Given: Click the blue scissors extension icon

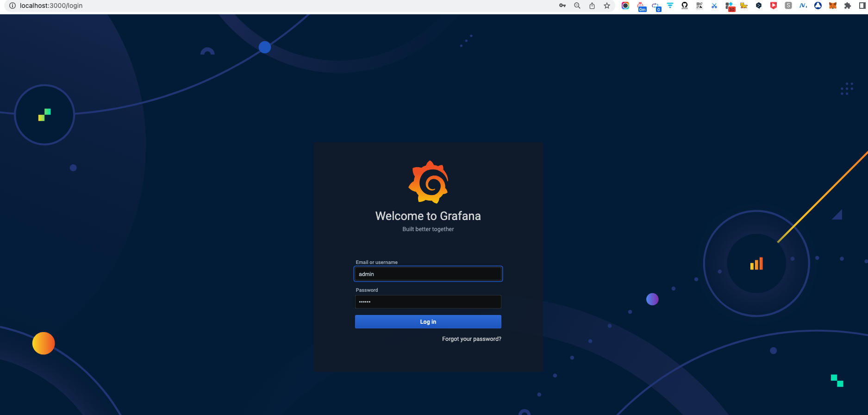Looking at the screenshot, I should point(714,6).
